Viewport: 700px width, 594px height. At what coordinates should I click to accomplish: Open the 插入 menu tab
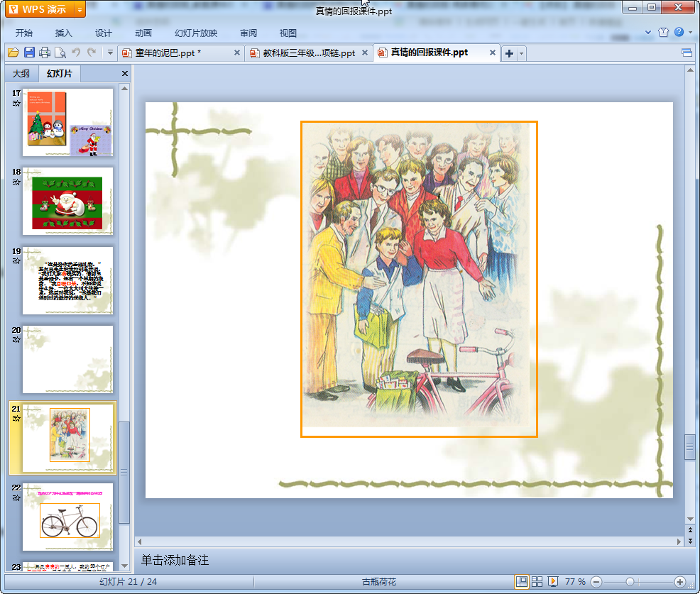[63, 33]
